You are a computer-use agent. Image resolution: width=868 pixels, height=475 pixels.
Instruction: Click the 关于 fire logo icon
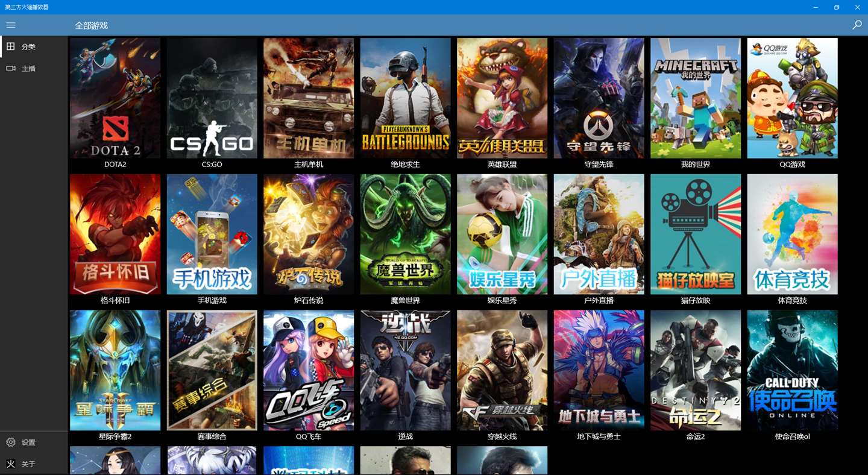pyautogui.click(x=11, y=464)
